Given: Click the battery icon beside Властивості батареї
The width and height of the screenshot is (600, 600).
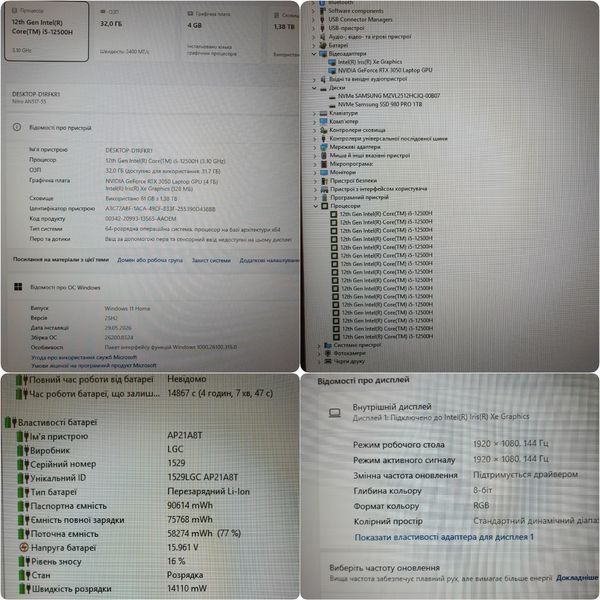Looking at the screenshot, I should (10, 422).
